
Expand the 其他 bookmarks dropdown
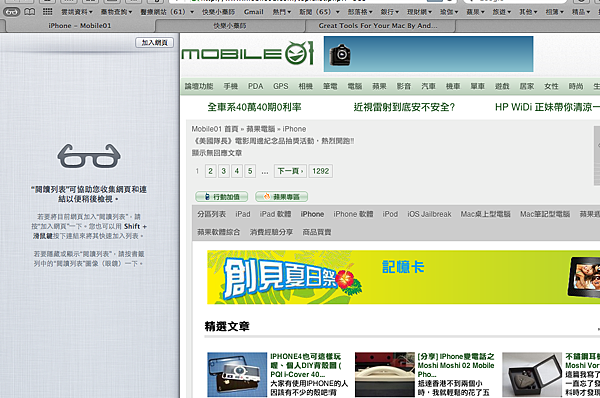pos(528,12)
